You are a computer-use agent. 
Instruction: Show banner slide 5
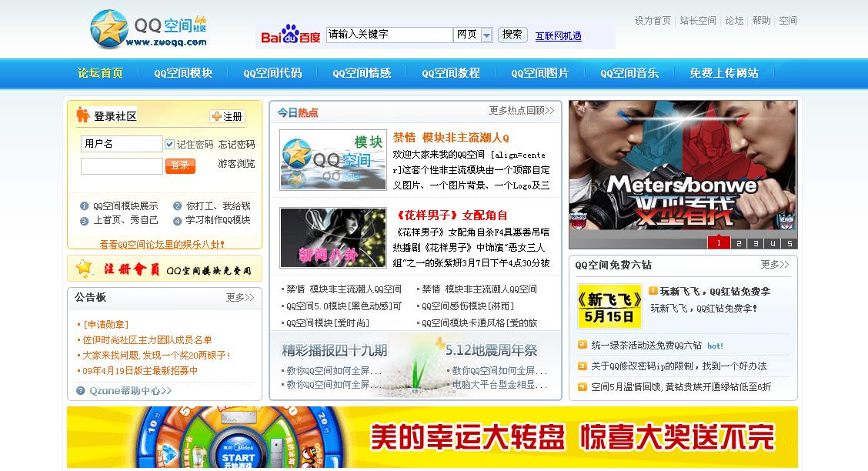point(790,243)
